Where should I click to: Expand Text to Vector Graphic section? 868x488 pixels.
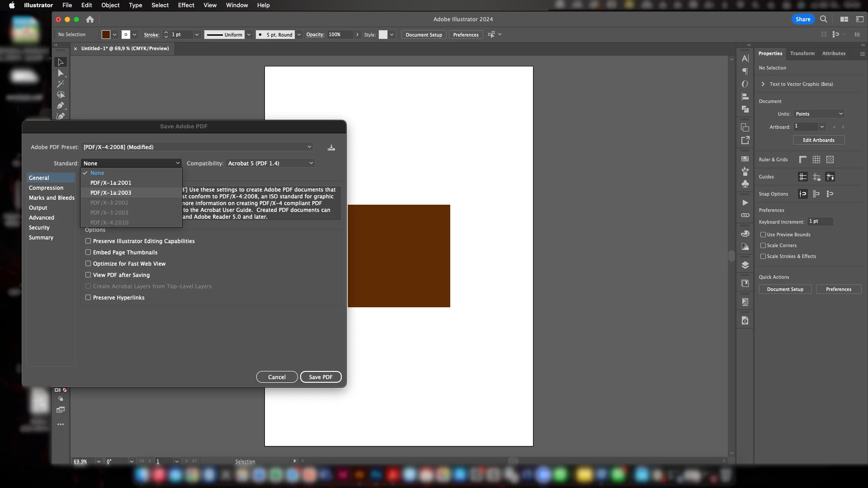[763, 84]
